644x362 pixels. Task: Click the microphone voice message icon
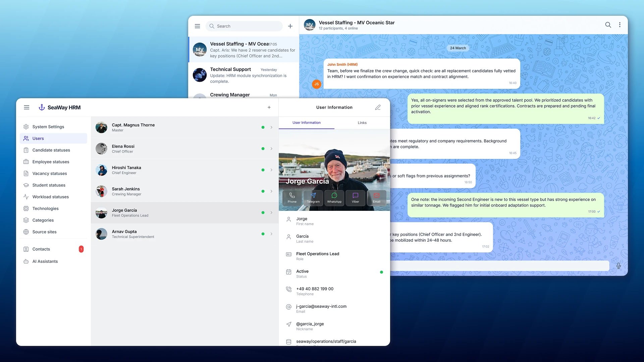[x=619, y=266]
